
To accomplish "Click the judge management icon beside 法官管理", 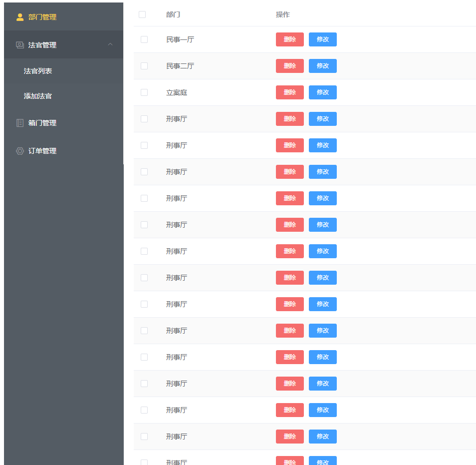I will [x=20, y=45].
